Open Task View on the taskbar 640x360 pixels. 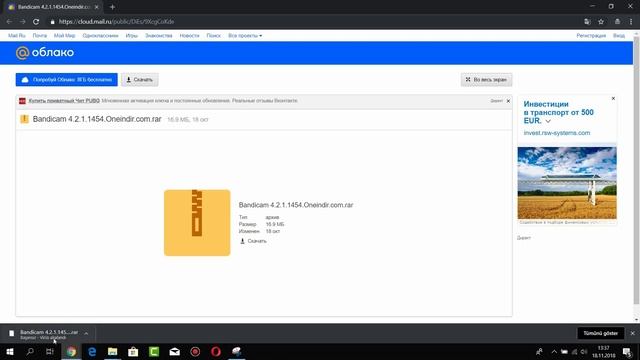point(50,351)
